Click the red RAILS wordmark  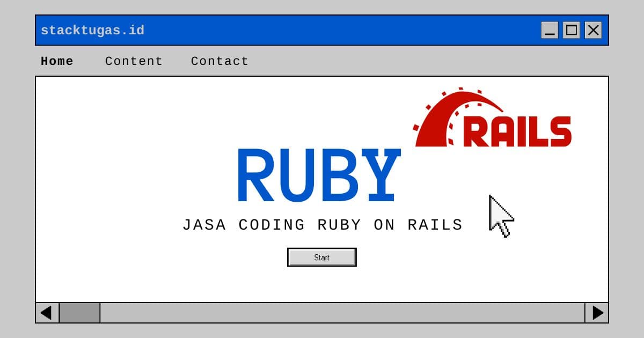[x=517, y=131]
